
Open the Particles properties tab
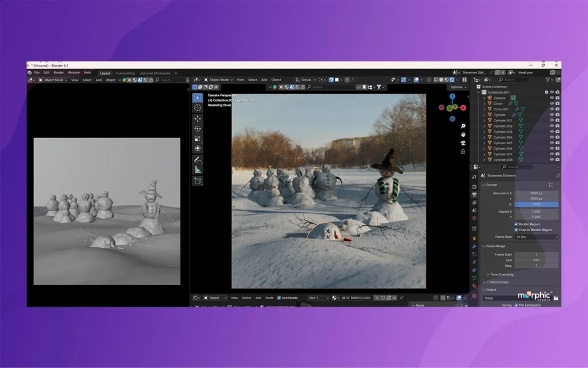[474, 254]
